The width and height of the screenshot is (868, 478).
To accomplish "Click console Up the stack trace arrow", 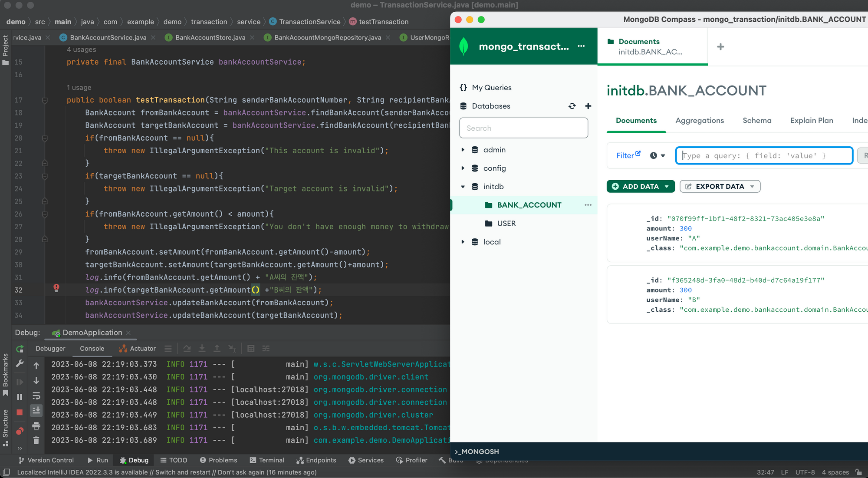I will click(x=36, y=366).
